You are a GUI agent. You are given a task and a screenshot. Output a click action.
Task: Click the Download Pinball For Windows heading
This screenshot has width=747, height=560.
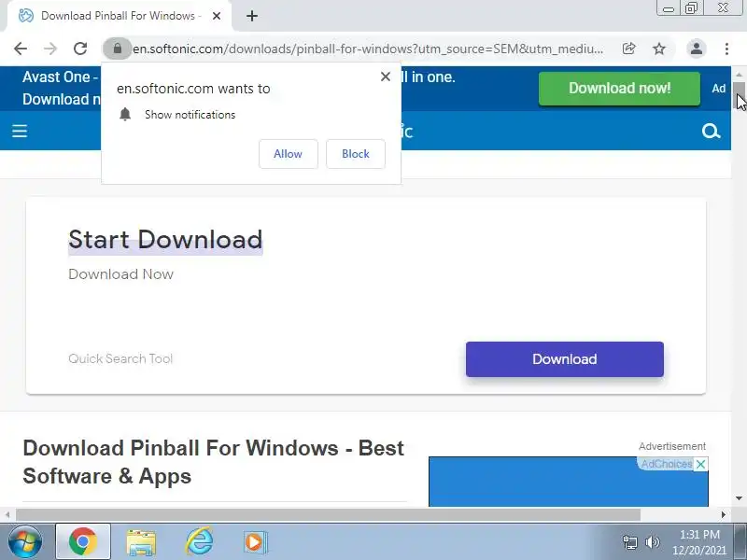[214, 462]
